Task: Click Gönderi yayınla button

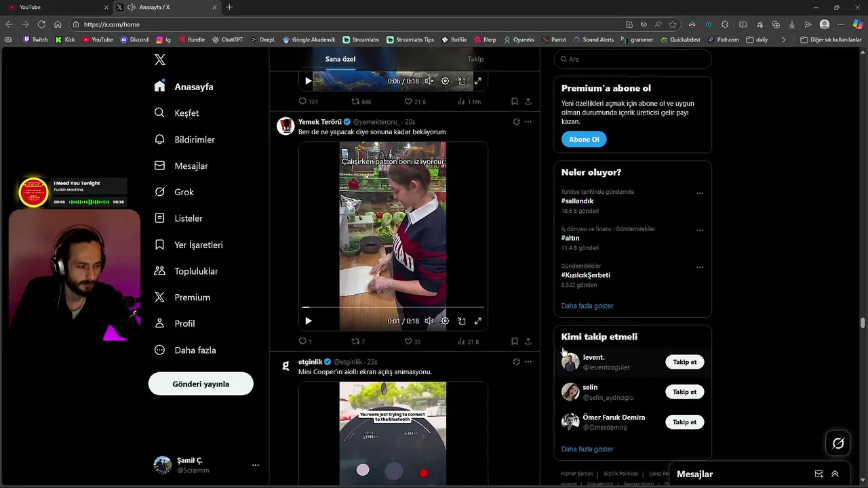Action: pos(201,384)
